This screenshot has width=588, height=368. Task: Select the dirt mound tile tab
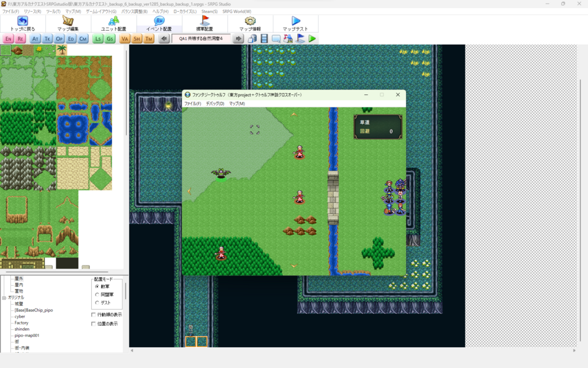click(x=17, y=50)
